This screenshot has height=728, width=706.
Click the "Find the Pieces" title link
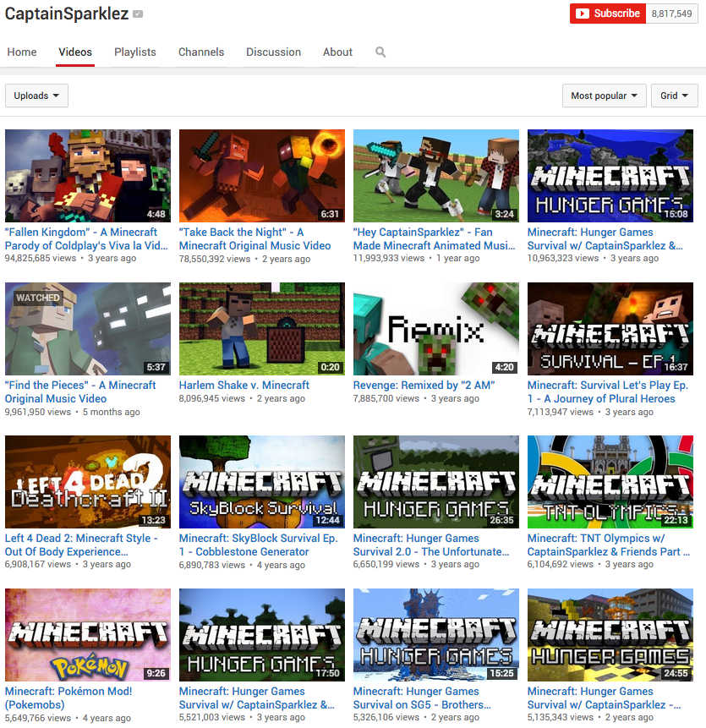click(80, 391)
